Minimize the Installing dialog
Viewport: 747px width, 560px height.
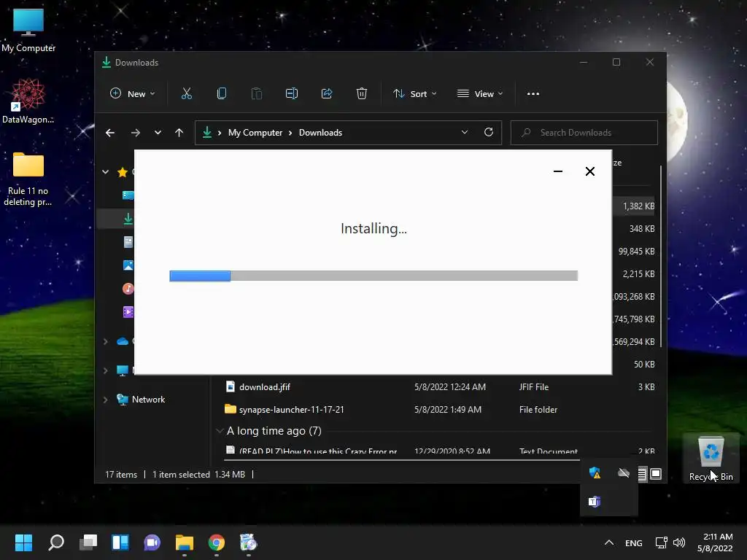click(x=558, y=171)
